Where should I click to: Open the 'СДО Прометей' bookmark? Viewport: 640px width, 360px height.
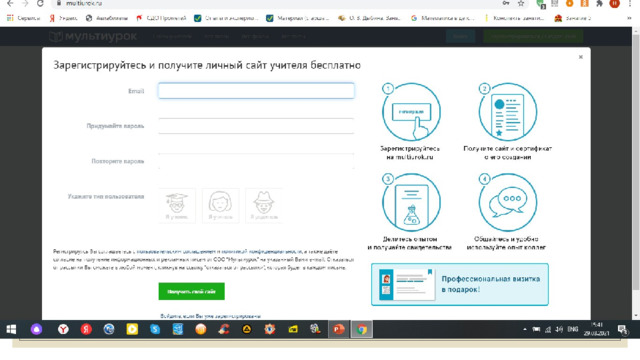161,18
